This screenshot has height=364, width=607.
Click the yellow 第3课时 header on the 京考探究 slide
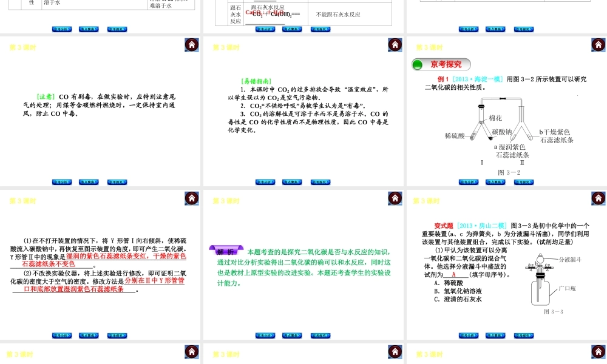tap(429, 47)
